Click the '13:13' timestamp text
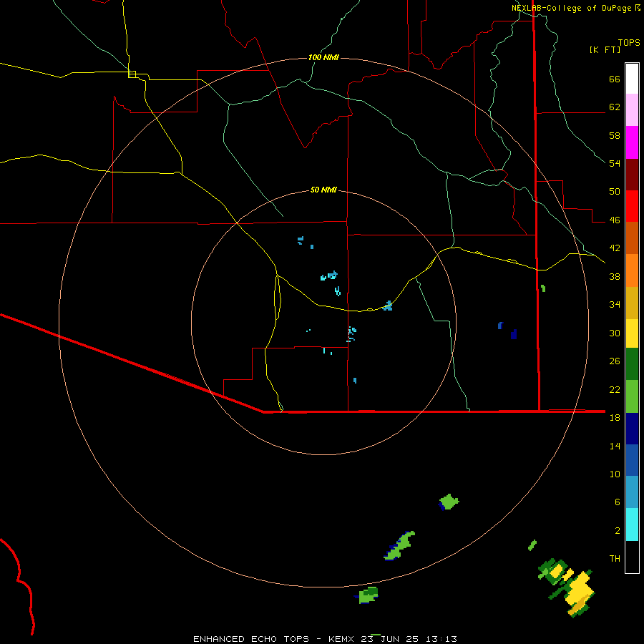 click(x=441, y=639)
